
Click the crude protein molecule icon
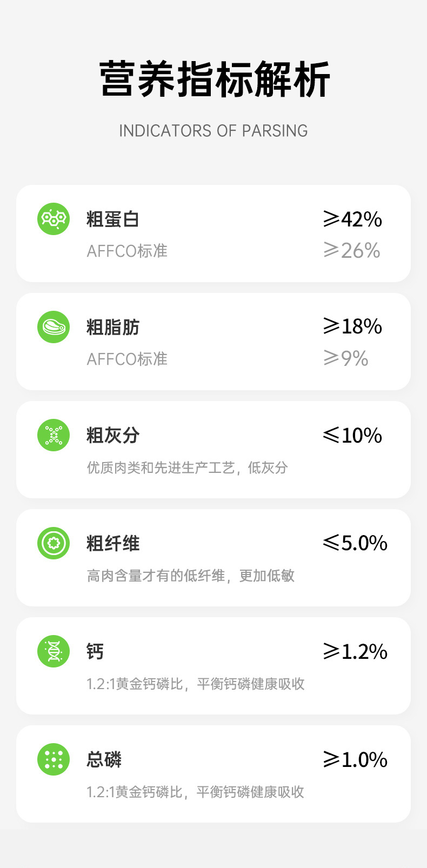[54, 219]
